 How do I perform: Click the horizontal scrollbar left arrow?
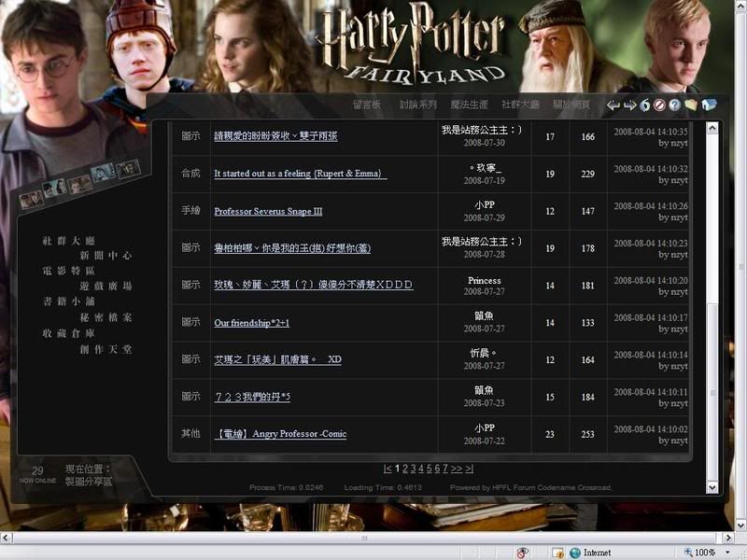tap(6, 539)
